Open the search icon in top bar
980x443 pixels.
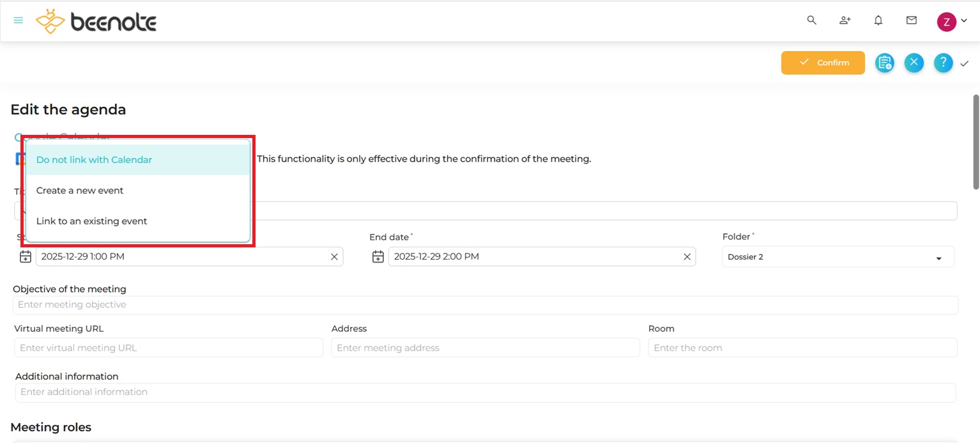pyautogui.click(x=811, y=20)
